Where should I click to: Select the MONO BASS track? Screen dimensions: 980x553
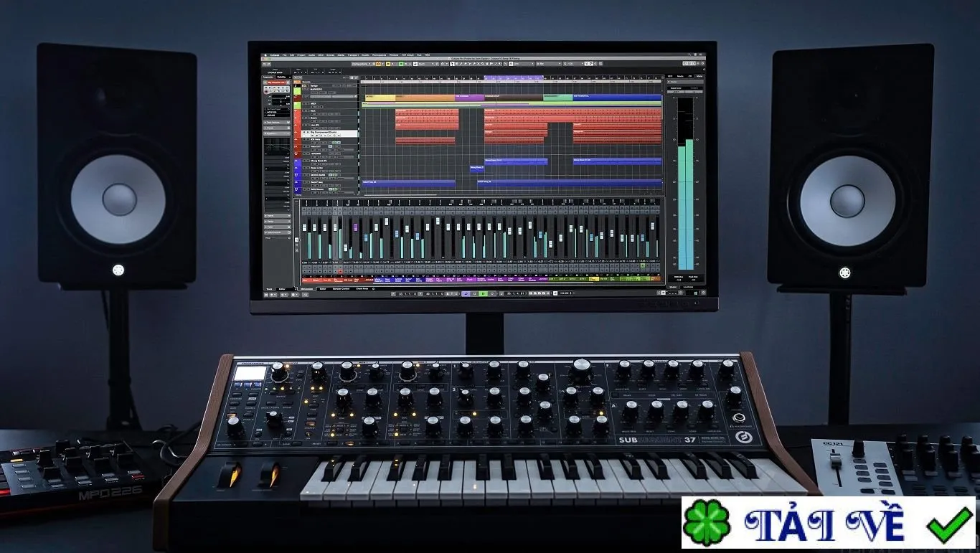coord(329,175)
